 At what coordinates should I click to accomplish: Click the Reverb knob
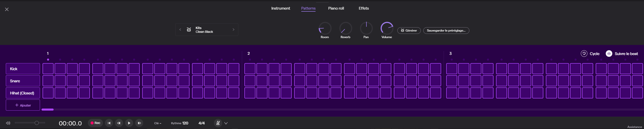[345, 28]
